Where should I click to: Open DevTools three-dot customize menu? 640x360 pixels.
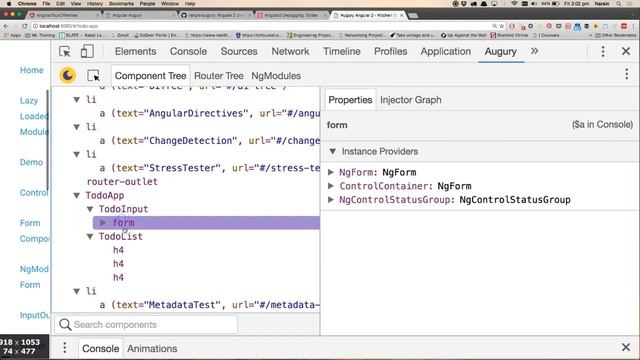pos(603,51)
